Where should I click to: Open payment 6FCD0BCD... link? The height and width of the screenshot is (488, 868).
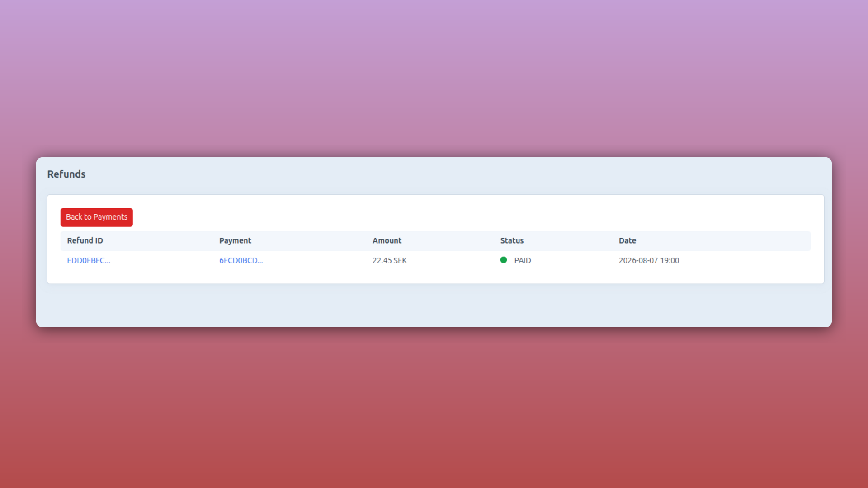click(x=241, y=260)
